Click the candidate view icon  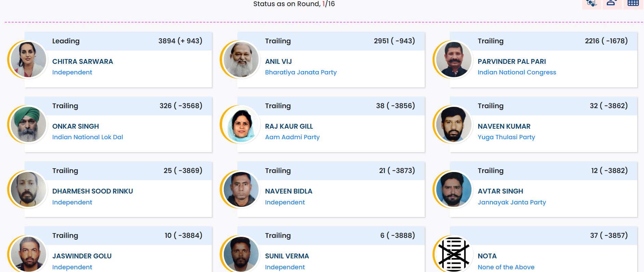(x=612, y=3)
